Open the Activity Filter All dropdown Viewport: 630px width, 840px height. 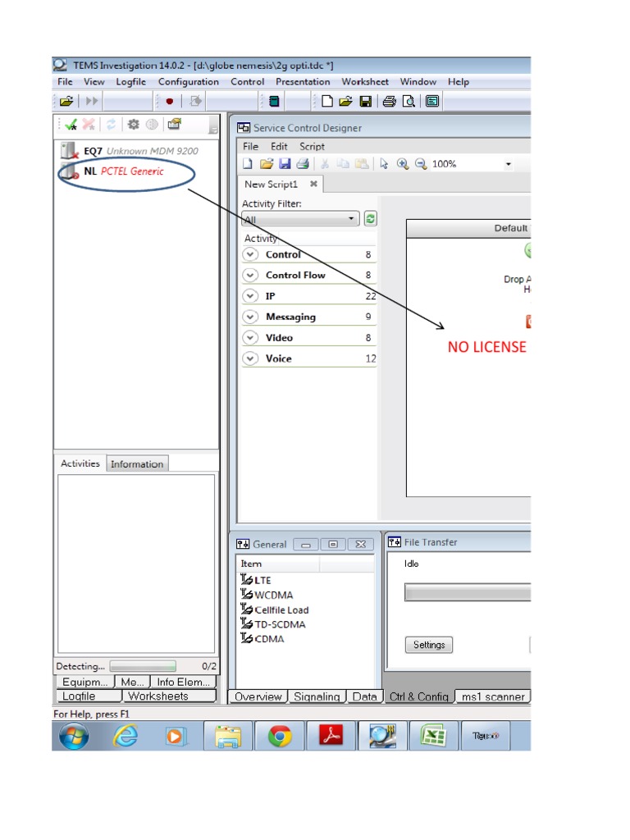point(300,218)
